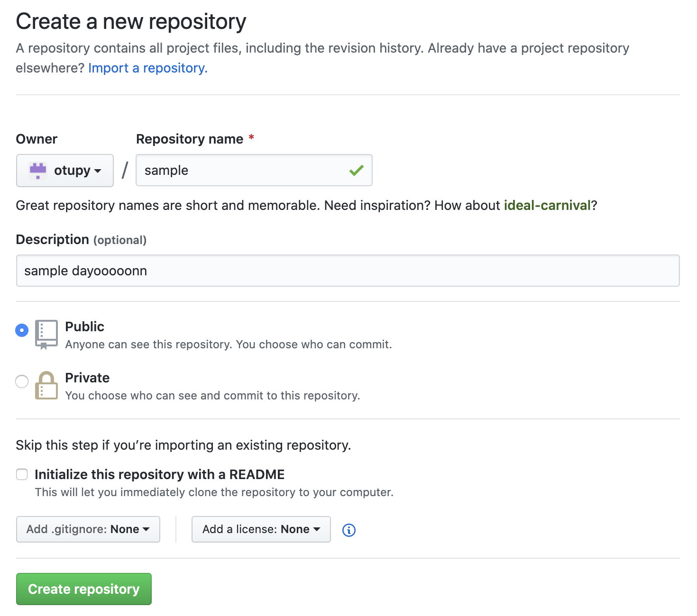Use the ideal-carnival name suggestion

(547, 205)
